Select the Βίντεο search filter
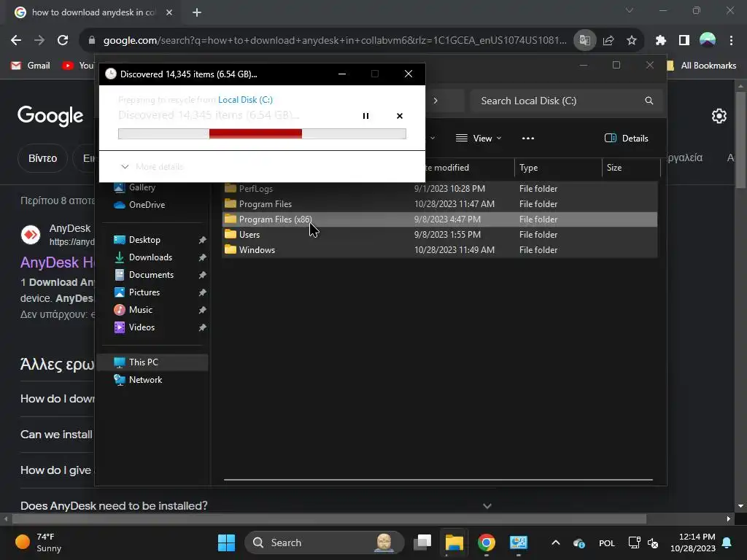The height and width of the screenshot is (560, 747). pos(42,158)
